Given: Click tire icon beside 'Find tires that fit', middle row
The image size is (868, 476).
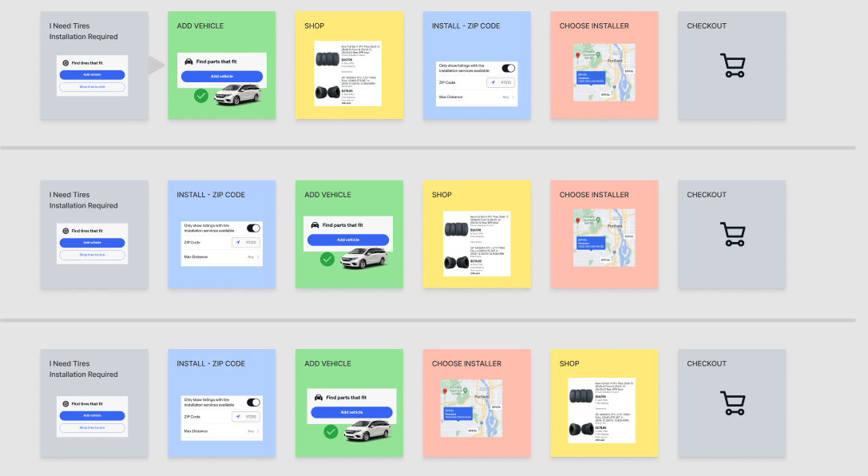Looking at the screenshot, I should pyautogui.click(x=65, y=231).
